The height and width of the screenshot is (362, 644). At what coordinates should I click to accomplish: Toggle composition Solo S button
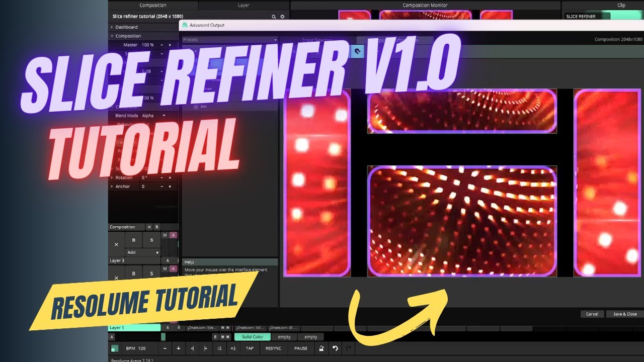click(x=151, y=240)
